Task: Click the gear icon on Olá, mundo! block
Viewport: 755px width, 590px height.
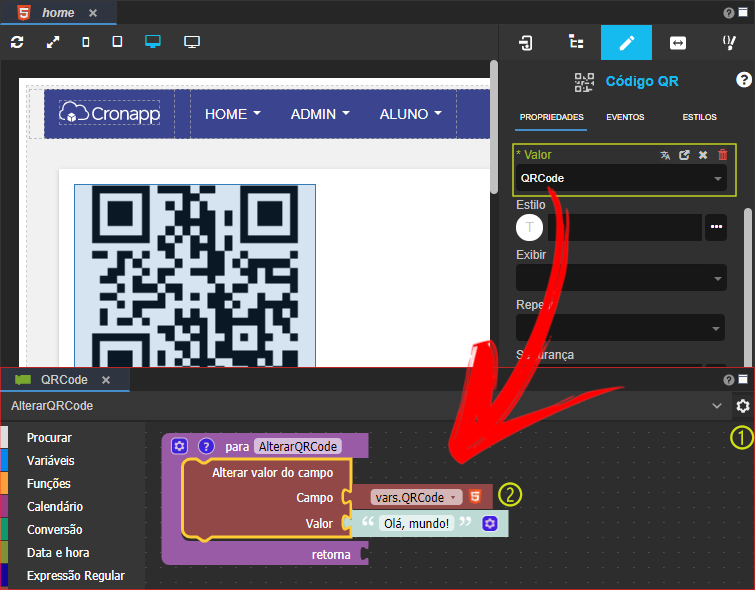Action: click(x=490, y=523)
